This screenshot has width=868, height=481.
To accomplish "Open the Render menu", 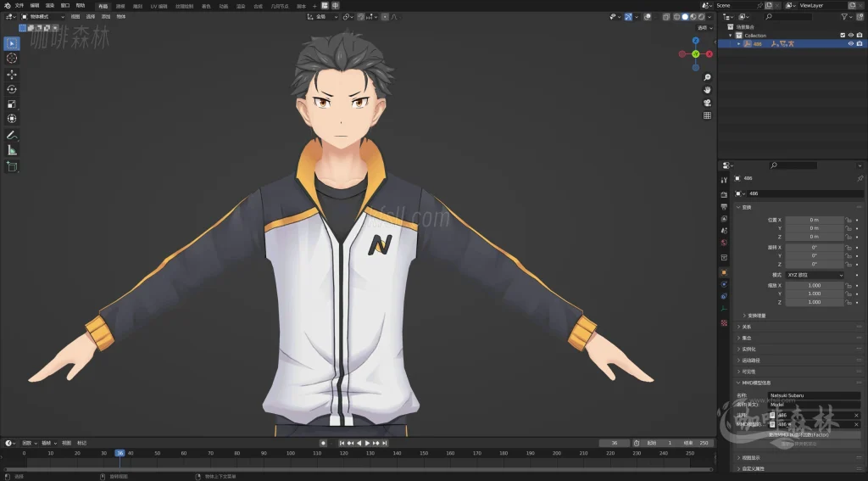I will tap(50, 6).
